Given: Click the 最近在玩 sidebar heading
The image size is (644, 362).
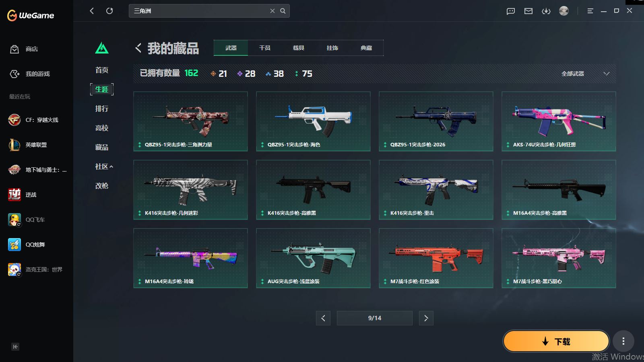Looking at the screenshot, I should 20,97.
